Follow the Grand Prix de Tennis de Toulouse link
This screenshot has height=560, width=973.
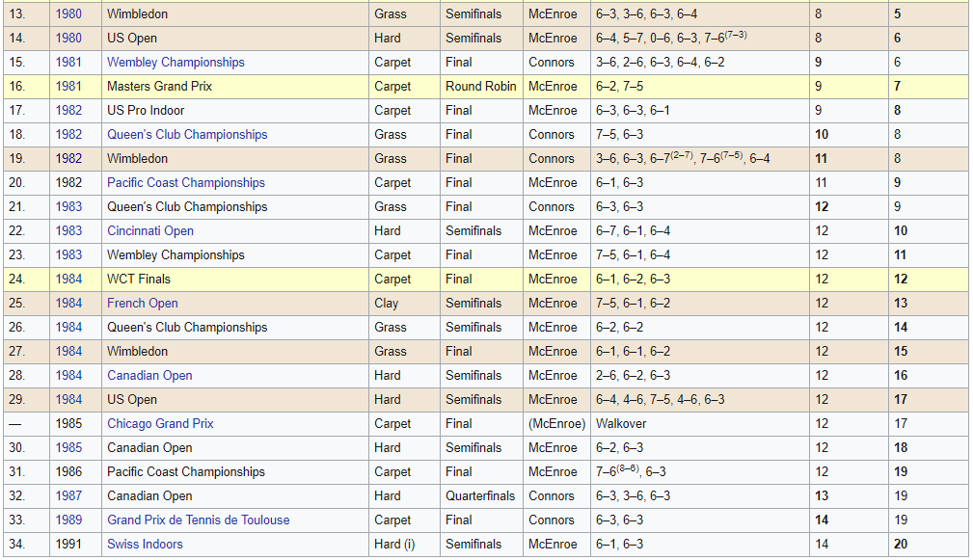pos(198,520)
